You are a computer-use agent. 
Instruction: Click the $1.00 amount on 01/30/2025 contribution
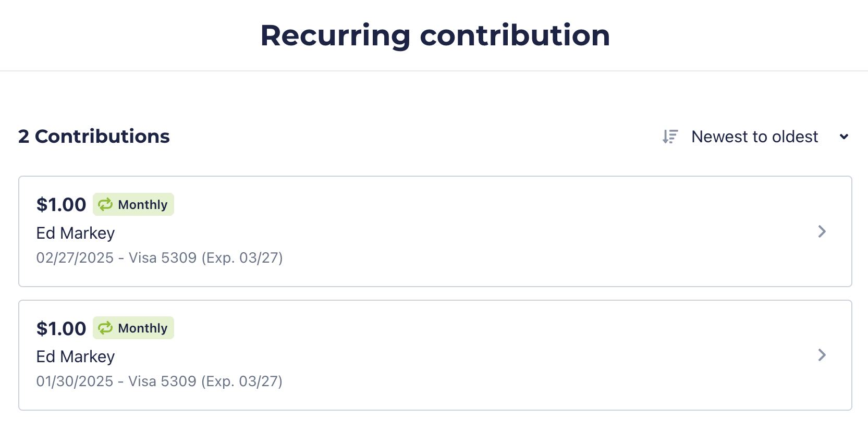click(61, 328)
